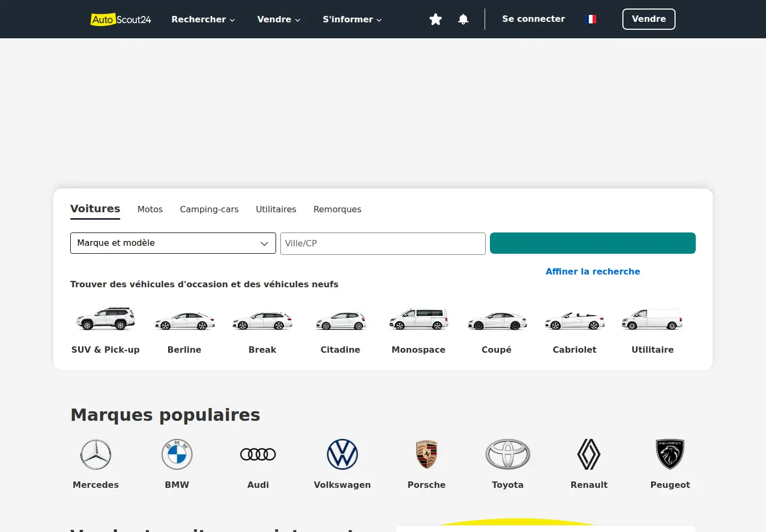Select the Break car image
The image size is (766, 532).
tap(262, 321)
